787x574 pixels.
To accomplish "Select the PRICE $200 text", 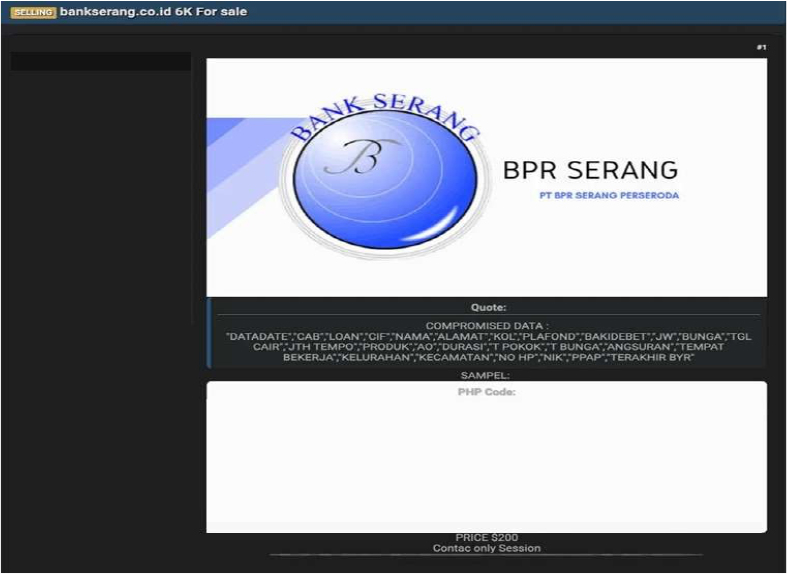I will pos(486,537).
